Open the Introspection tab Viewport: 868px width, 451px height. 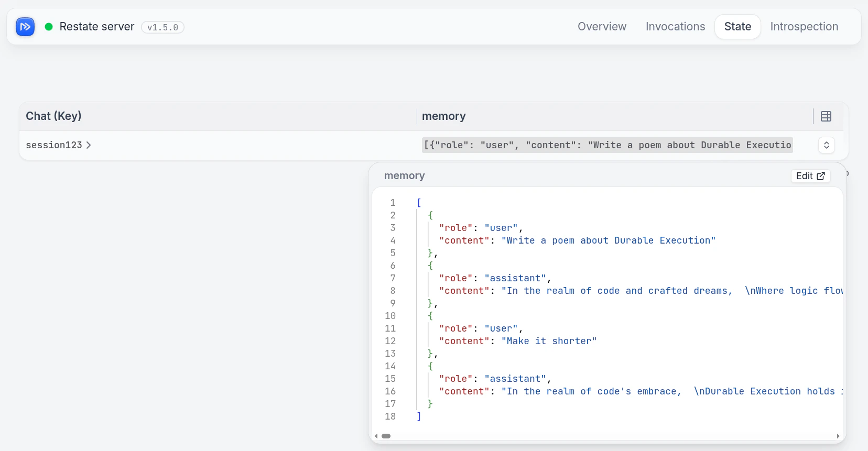click(804, 27)
